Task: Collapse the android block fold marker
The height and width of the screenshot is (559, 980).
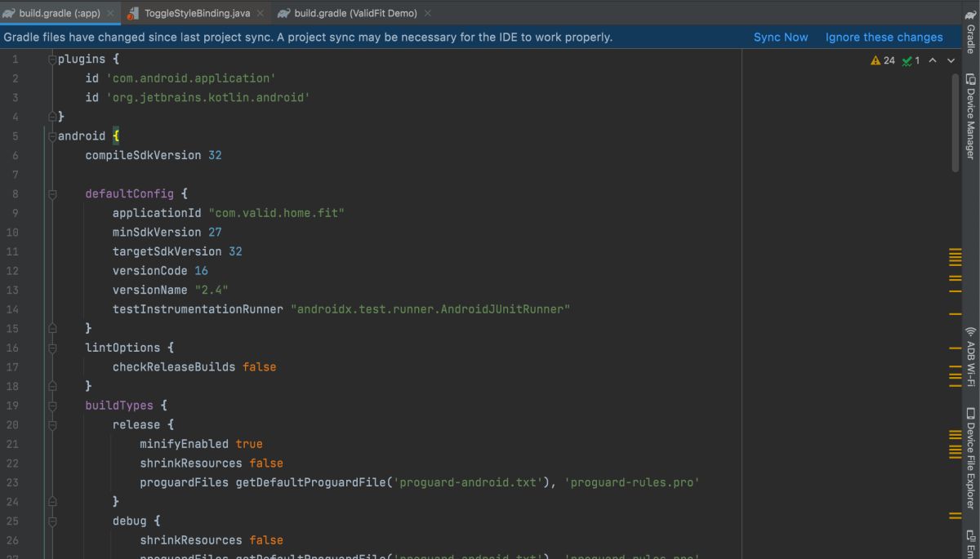Action: tap(52, 136)
